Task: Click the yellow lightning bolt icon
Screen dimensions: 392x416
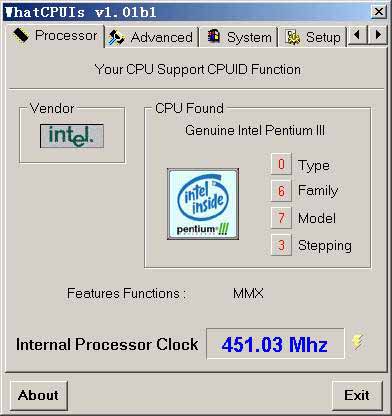Action: 357,342
